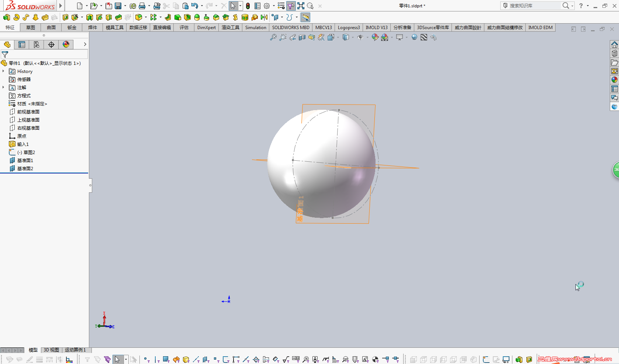The height and width of the screenshot is (364, 619).
Task: Toggle the RealView Graphics sphere icon
Action: [414, 37]
